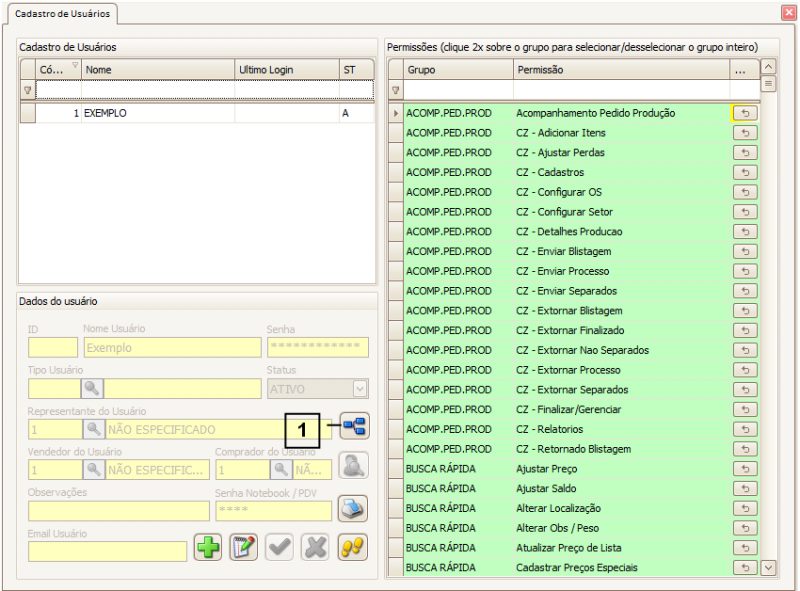Click magnifier next to Representante do Usuário

point(93,429)
